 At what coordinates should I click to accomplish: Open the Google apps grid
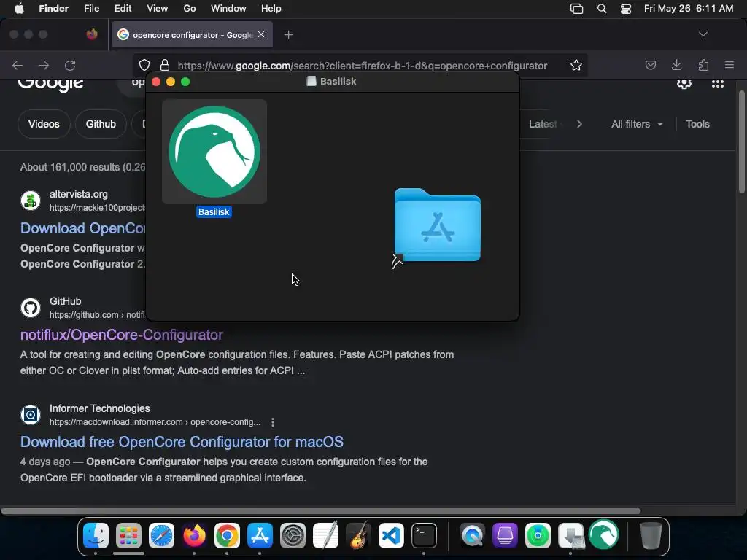point(718,85)
